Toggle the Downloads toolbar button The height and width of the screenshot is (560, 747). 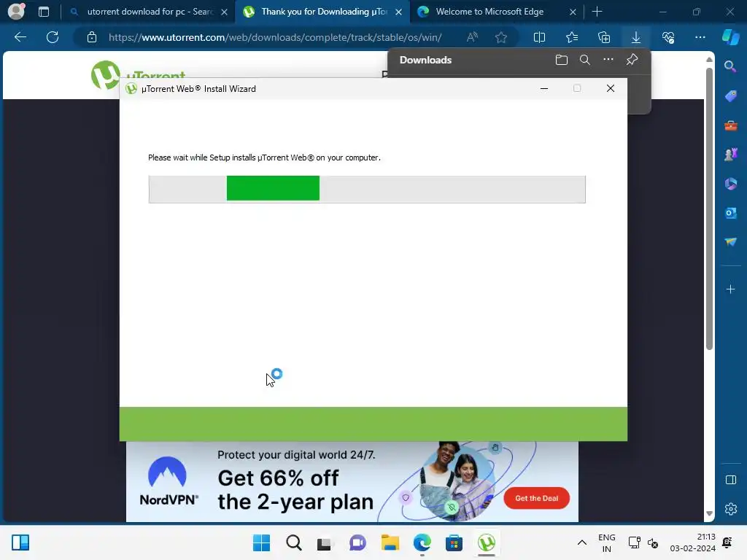click(636, 37)
